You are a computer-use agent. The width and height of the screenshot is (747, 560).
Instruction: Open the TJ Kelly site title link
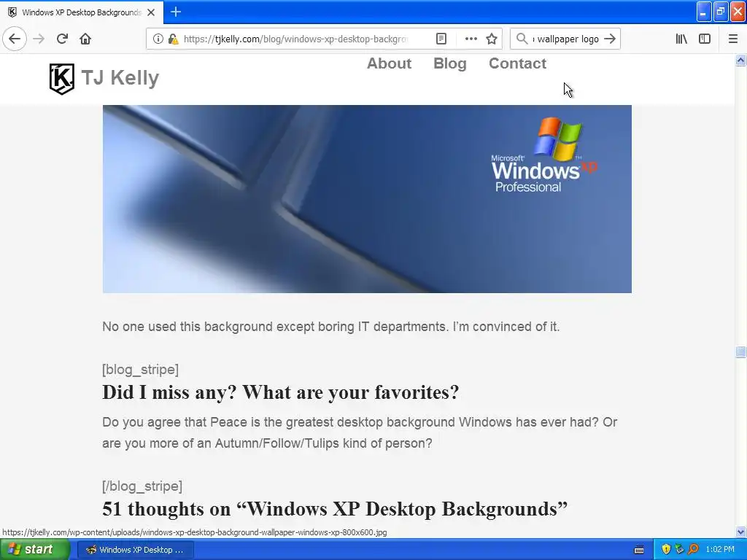[x=120, y=77]
